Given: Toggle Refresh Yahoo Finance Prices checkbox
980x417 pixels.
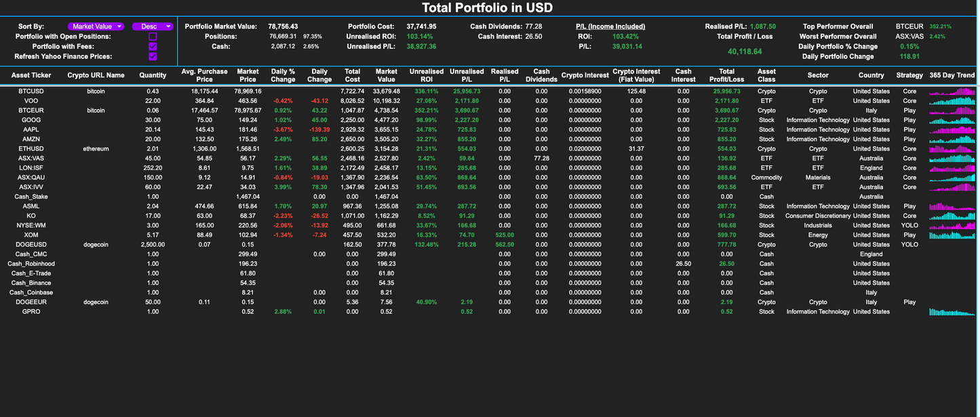Looking at the screenshot, I should tap(153, 57).
